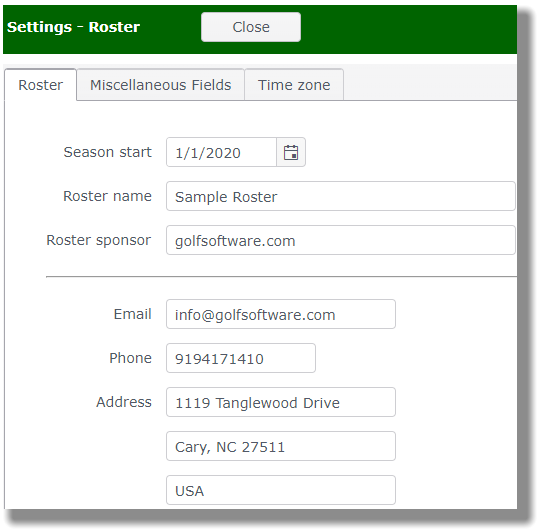The width and height of the screenshot is (538, 531).
Task: Edit the Roster name field
Action: pyautogui.click(x=341, y=196)
